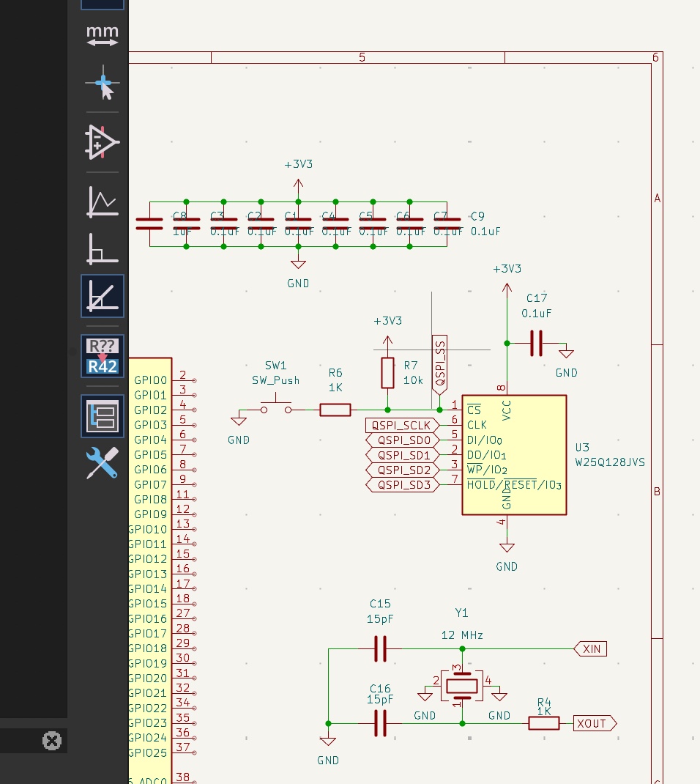Toggle hidden pins visibility icon
Image resolution: width=700 pixels, height=784 pixels.
click(x=103, y=141)
